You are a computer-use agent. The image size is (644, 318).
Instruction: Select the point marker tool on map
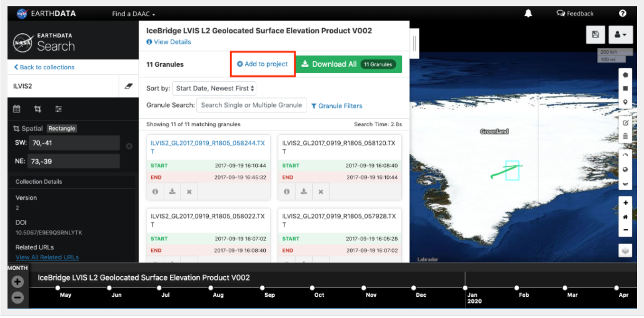[x=625, y=102]
